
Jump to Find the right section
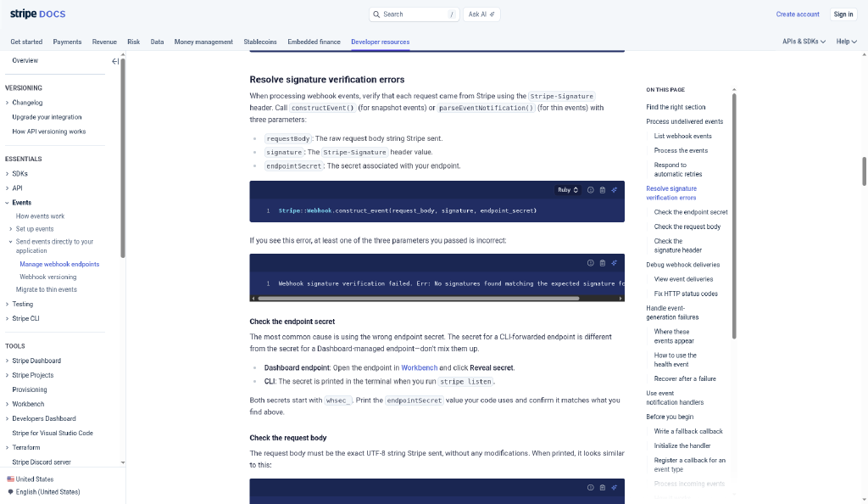coord(676,107)
